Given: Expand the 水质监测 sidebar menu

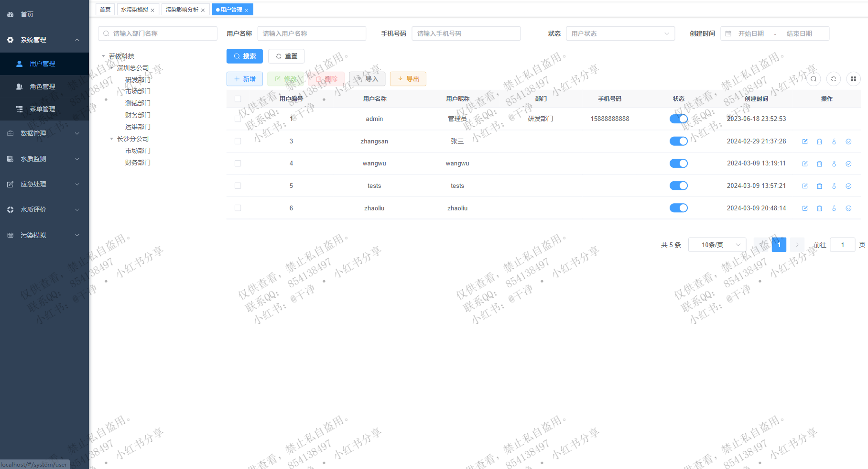Looking at the screenshot, I should point(44,159).
